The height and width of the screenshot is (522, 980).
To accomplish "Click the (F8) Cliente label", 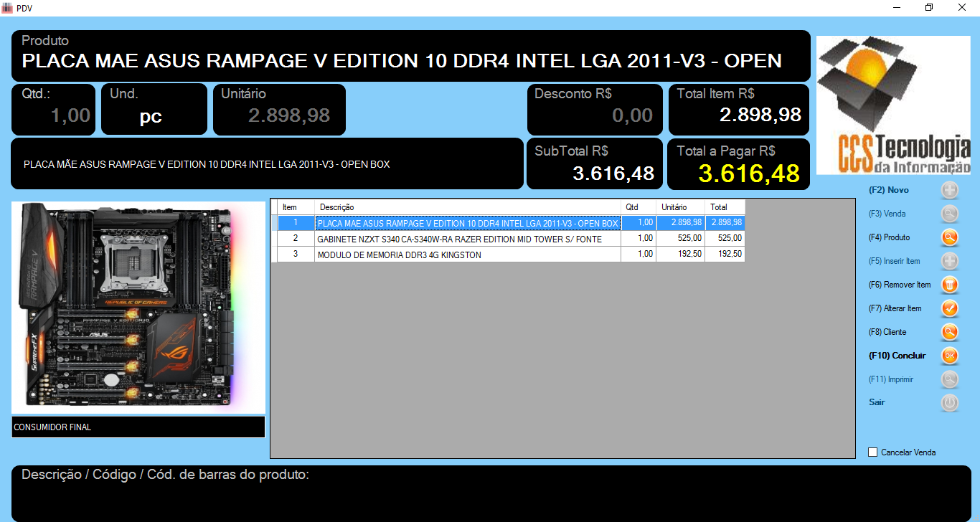I will coord(887,332).
